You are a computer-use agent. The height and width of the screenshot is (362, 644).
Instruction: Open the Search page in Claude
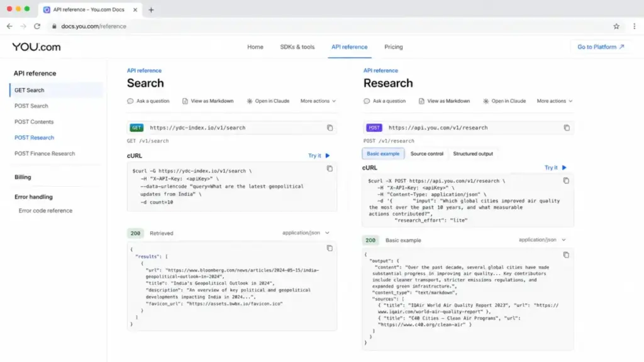point(268,101)
